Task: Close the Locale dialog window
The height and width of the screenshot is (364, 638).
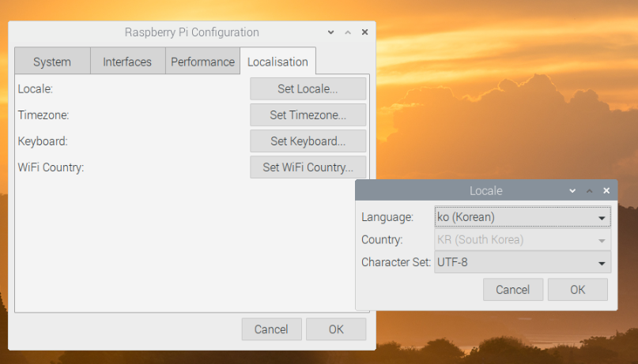Action: [606, 190]
